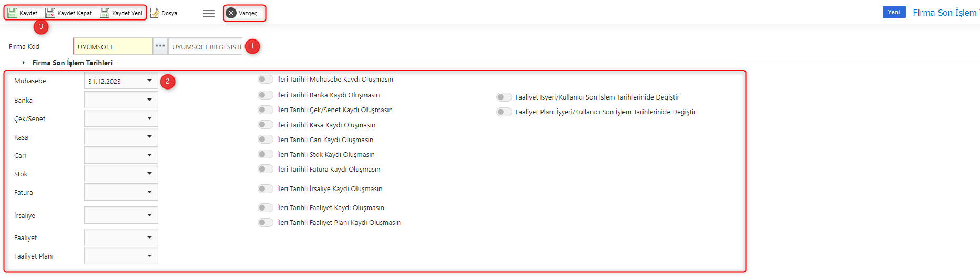Turn on İleri Tarihli Fatura Kaydı Oluşmasın

click(x=266, y=169)
